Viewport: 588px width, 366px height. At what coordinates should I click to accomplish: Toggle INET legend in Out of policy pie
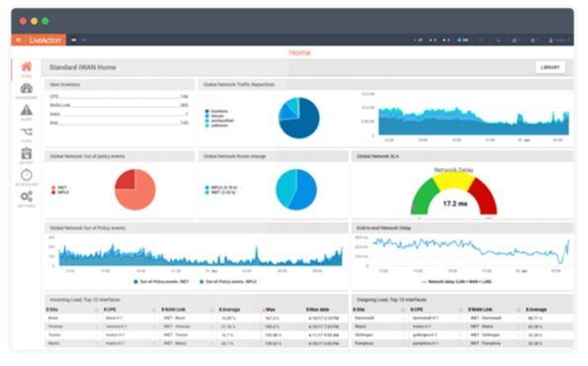(x=59, y=187)
